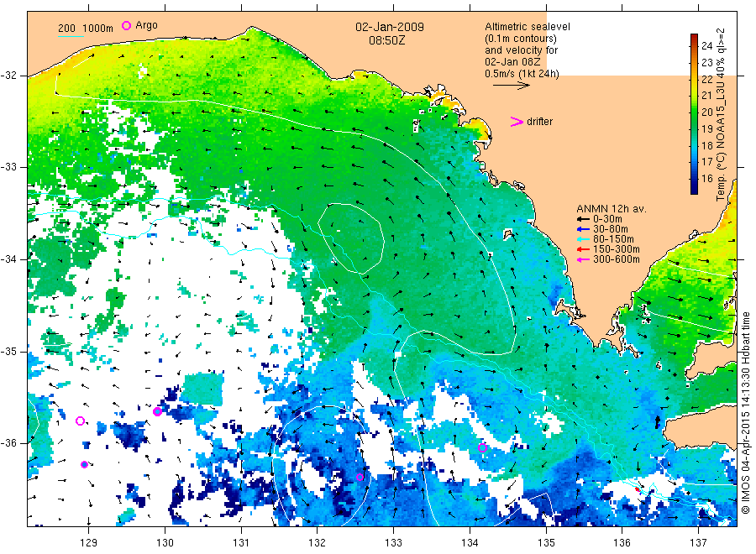
Task: Select the open Argo float circle near 129°E, 35.8°S
Action: [80, 421]
